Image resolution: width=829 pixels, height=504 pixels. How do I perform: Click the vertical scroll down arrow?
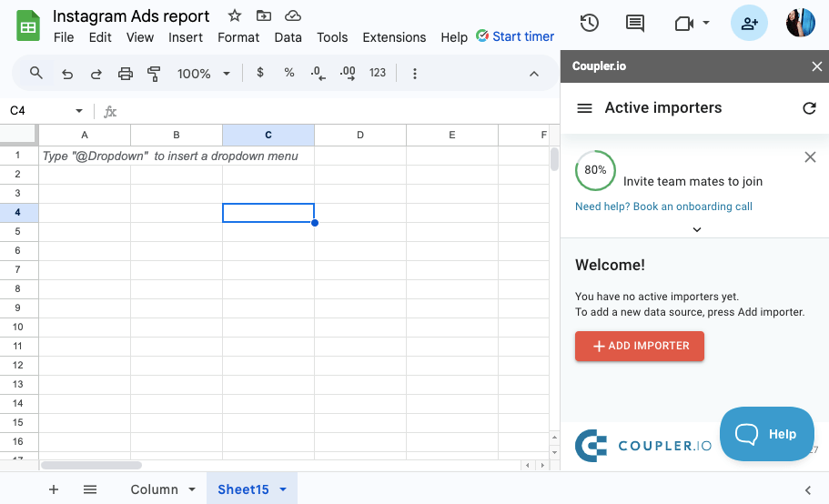click(554, 452)
